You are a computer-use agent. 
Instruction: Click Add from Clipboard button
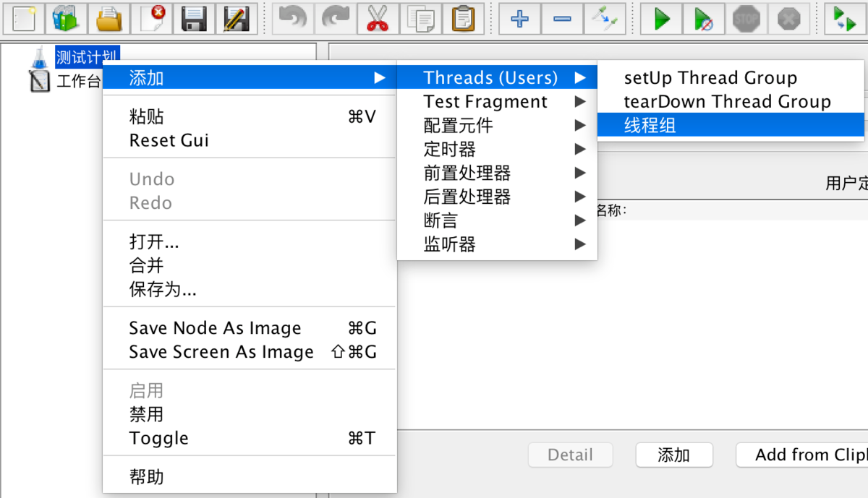[802, 455]
